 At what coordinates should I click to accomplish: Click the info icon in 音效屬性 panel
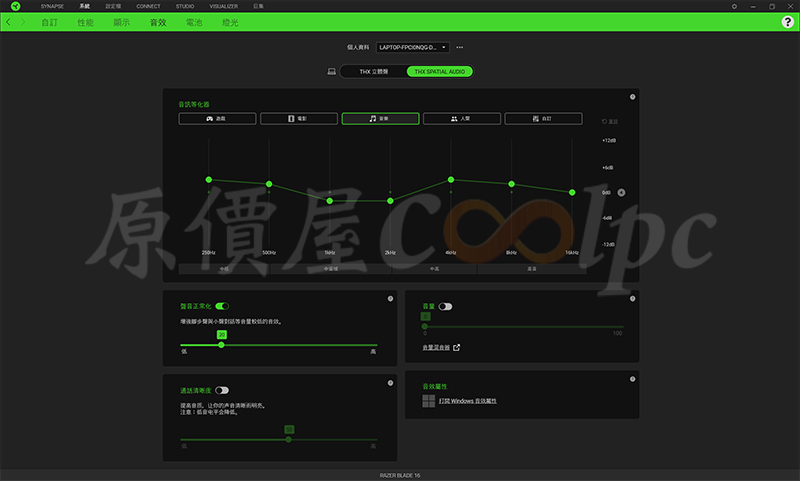(632, 379)
